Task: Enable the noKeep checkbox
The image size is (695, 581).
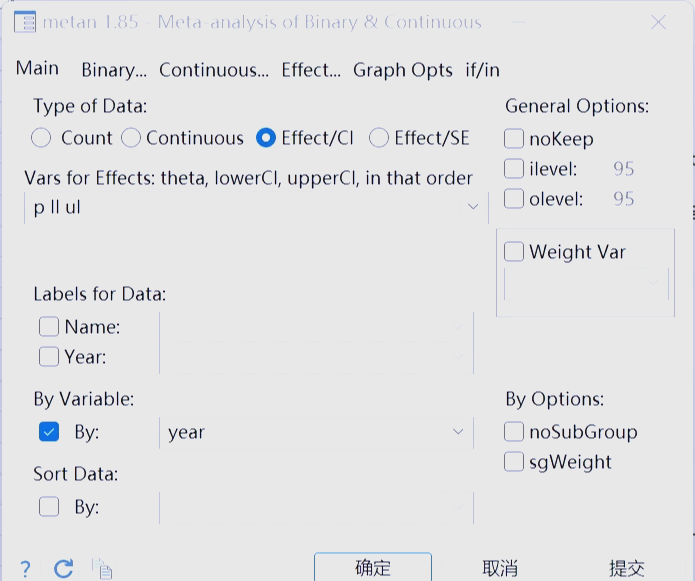Action: pyautogui.click(x=514, y=139)
